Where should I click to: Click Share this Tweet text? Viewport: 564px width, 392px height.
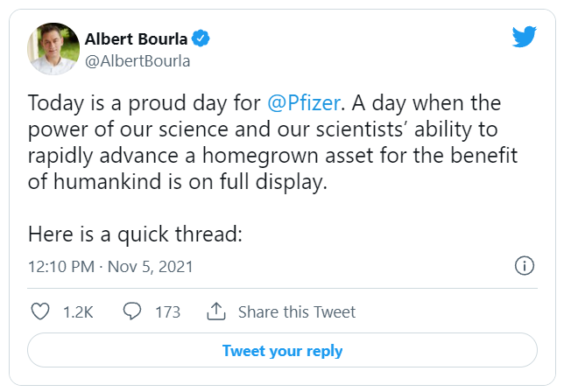[297, 311]
